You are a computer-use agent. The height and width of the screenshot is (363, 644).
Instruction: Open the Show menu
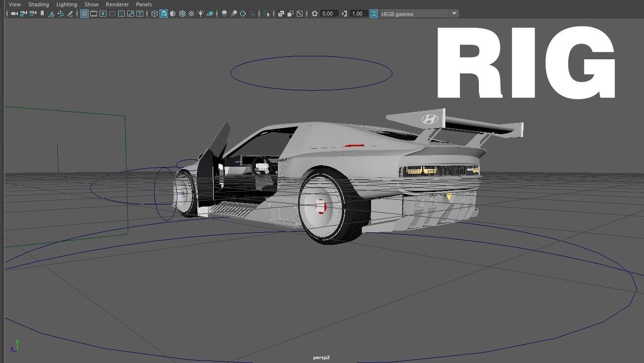[x=91, y=4]
